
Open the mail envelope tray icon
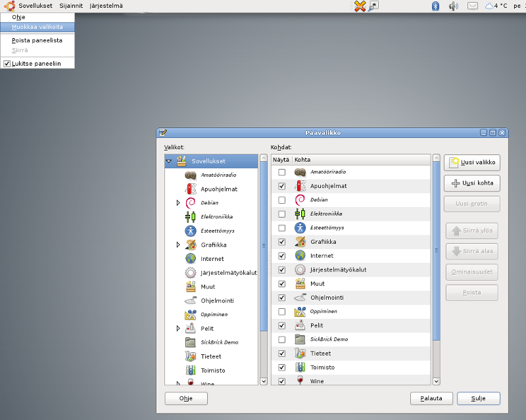coord(473,6)
